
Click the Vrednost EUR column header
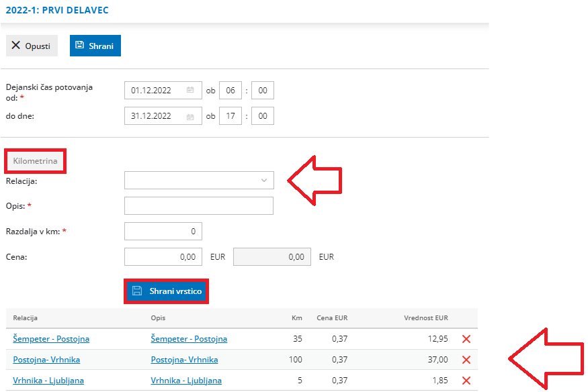tap(425, 318)
